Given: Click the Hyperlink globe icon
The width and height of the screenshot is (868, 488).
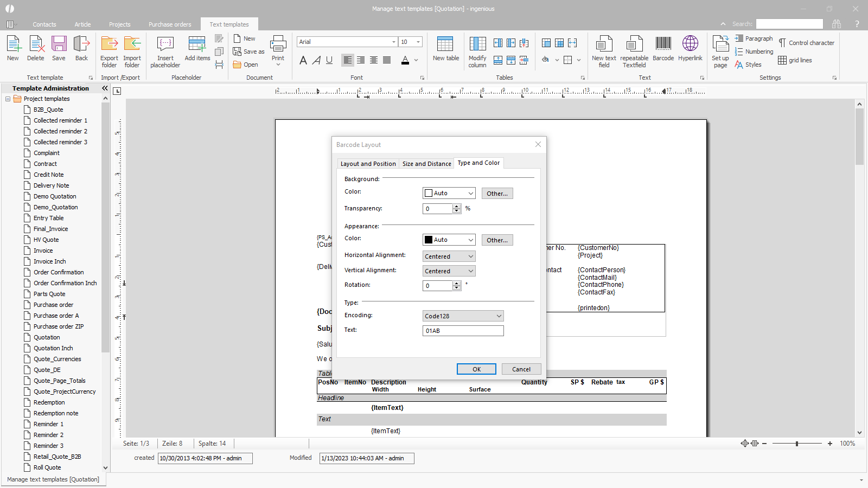Looking at the screenshot, I should (x=690, y=49).
